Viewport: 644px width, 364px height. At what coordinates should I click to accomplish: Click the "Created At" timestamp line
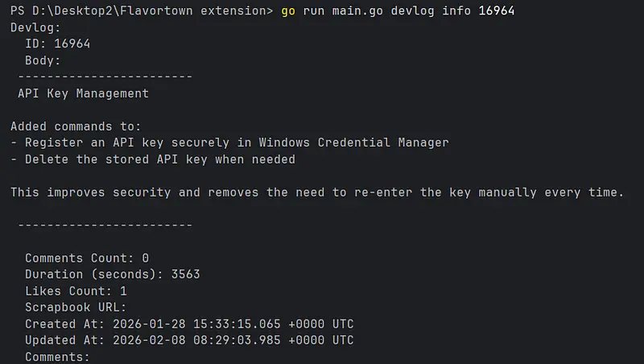[x=189, y=324]
